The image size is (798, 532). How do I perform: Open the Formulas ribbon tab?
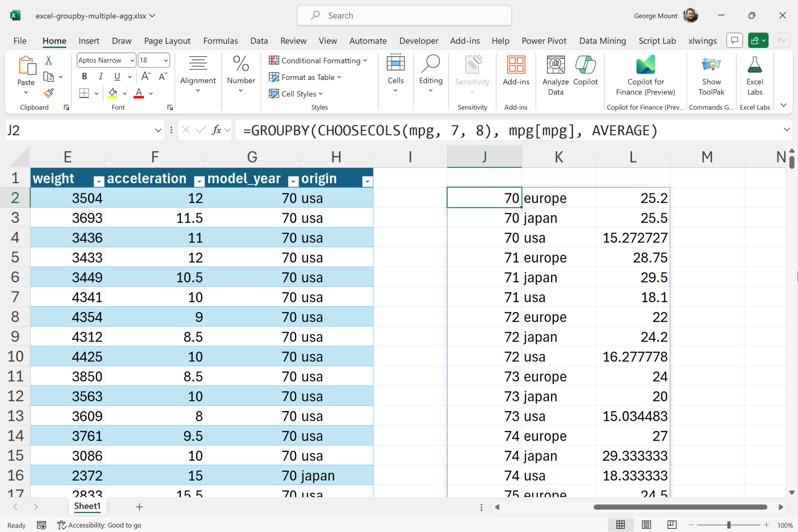[x=220, y=41]
